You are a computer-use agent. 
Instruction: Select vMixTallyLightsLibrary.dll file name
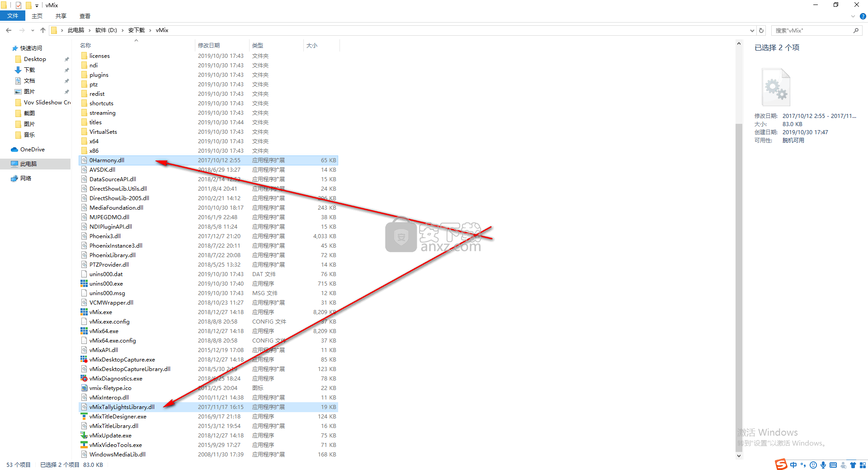tap(122, 407)
